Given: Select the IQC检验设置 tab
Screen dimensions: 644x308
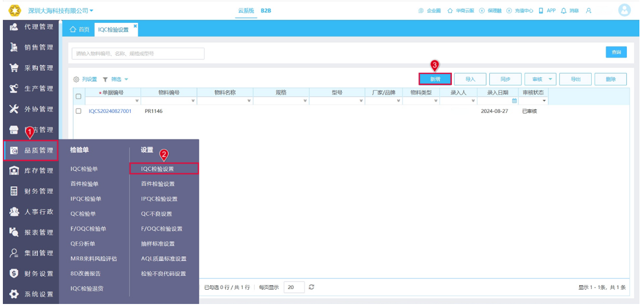Looking at the screenshot, I should click(x=114, y=30).
